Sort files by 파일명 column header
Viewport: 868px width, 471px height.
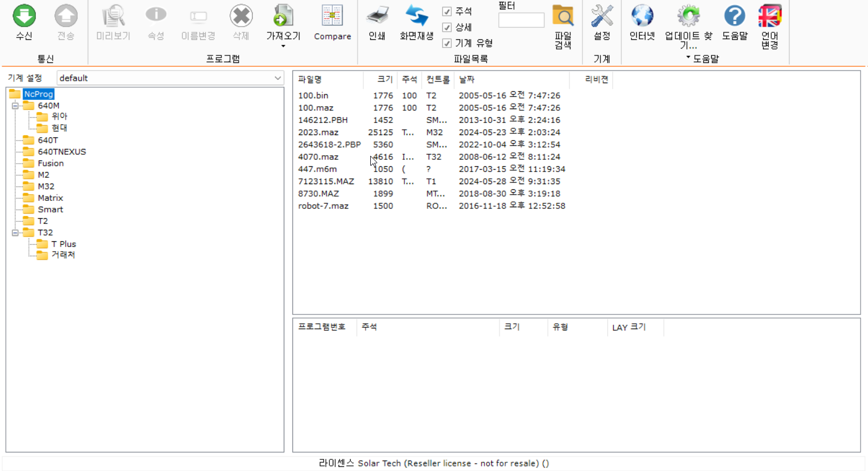click(x=310, y=80)
